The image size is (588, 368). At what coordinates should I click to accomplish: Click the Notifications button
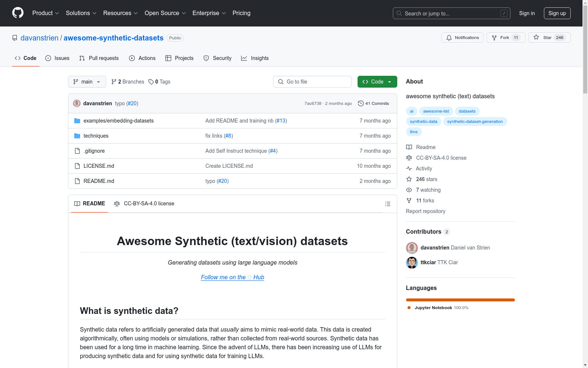pyautogui.click(x=462, y=38)
